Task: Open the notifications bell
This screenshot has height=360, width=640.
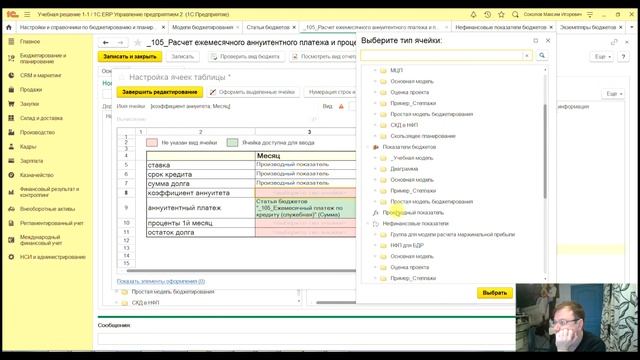Action: 473,14
